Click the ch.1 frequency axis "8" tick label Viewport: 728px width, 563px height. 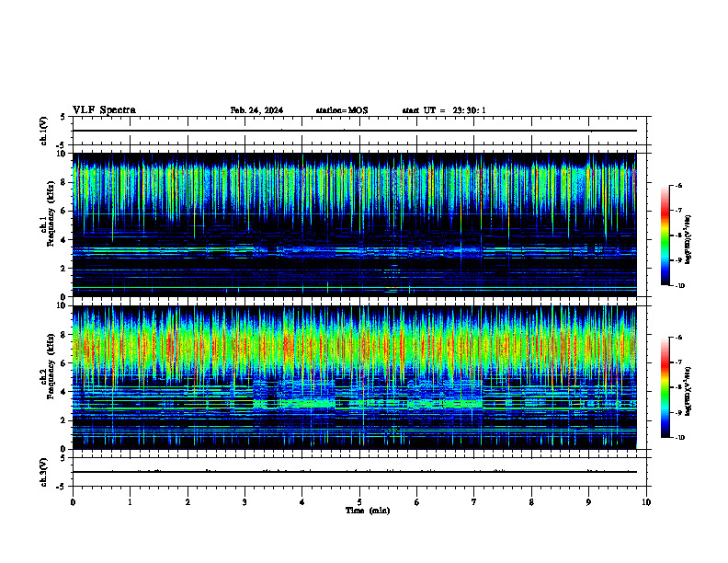[x=64, y=182]
